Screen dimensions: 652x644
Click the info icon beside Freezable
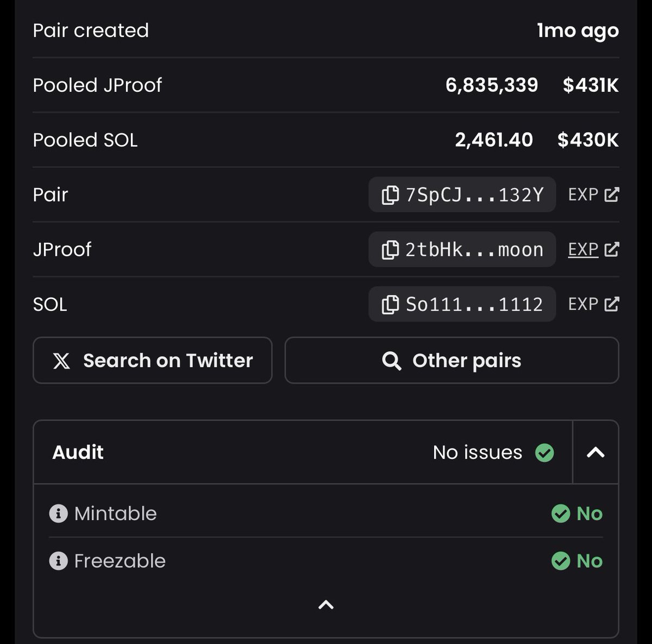[58, 561]
